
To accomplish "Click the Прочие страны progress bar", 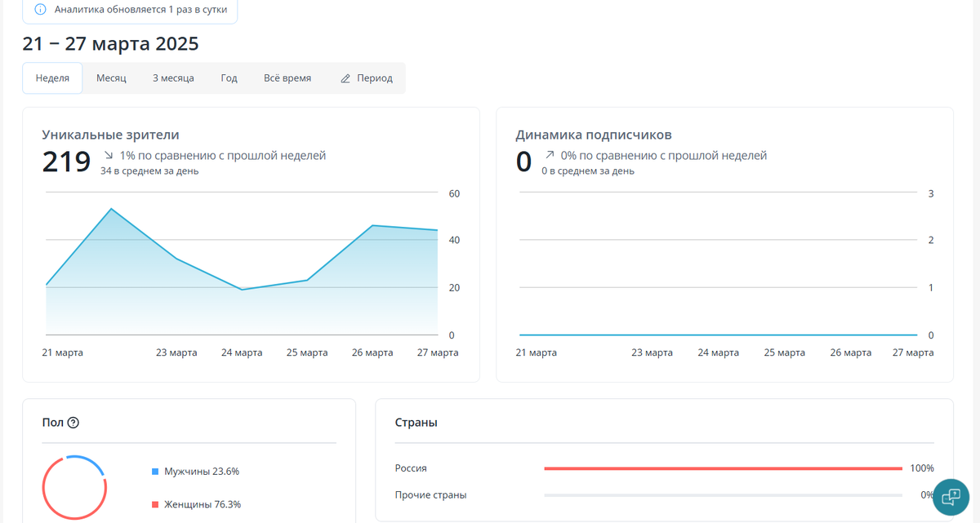I will point(723,495).
